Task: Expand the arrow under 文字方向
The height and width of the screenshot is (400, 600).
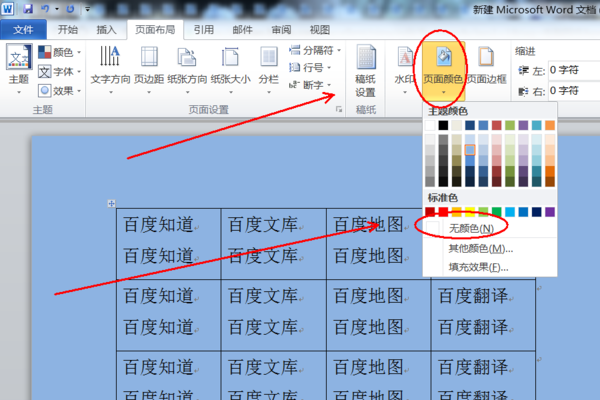Action: click(x=111, y=92)
